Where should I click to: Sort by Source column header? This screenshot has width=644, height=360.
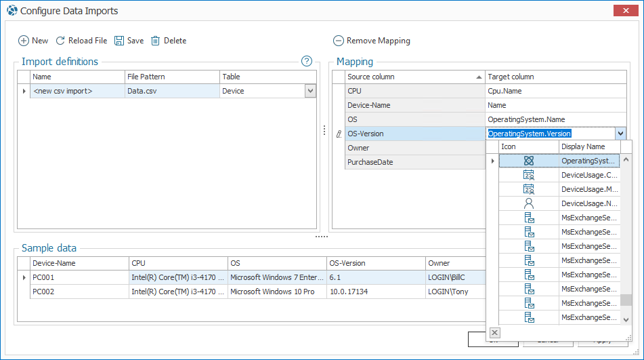[x=415, y=77]
